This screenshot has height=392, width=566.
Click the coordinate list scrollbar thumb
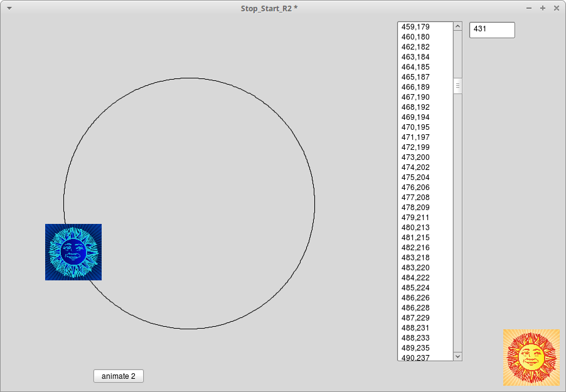pos(457,86)
